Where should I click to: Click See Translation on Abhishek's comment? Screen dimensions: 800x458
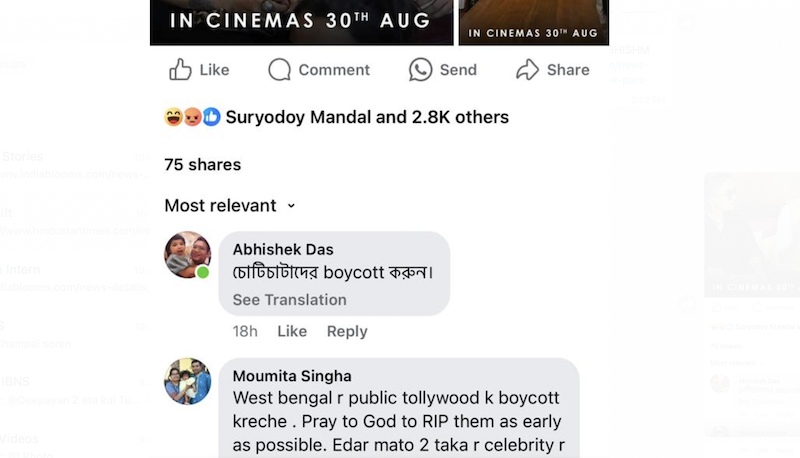coord(289,299)
